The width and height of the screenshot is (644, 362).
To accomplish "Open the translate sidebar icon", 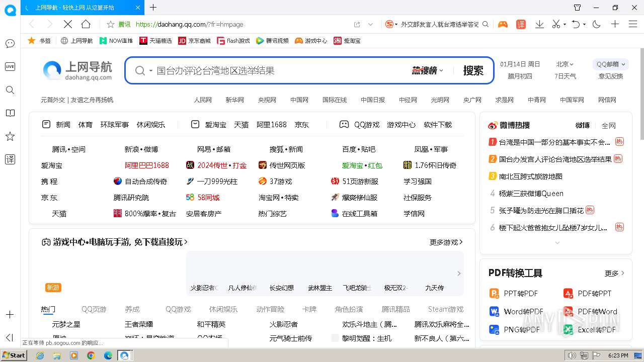I will [10, 159].
